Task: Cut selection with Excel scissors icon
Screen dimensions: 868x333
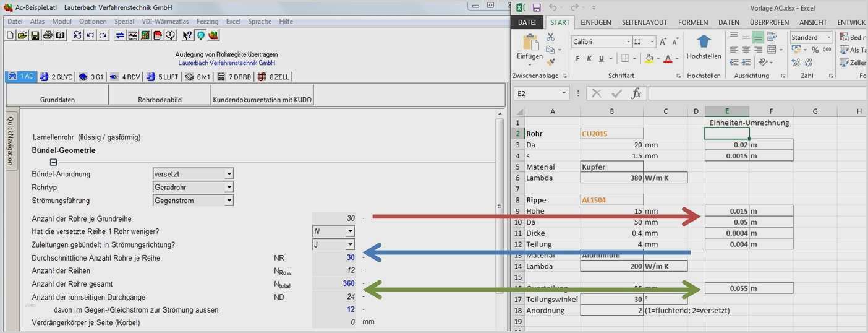Action: click(550, 37)
